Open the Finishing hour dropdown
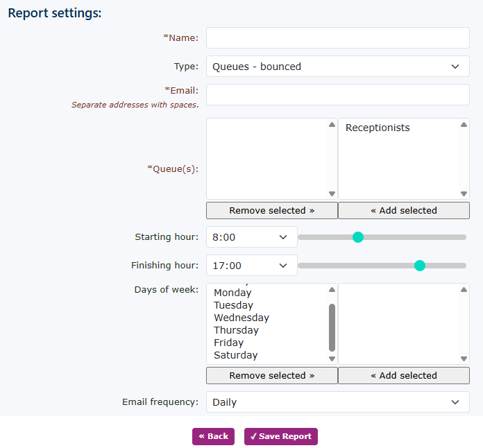 (251, 266)
